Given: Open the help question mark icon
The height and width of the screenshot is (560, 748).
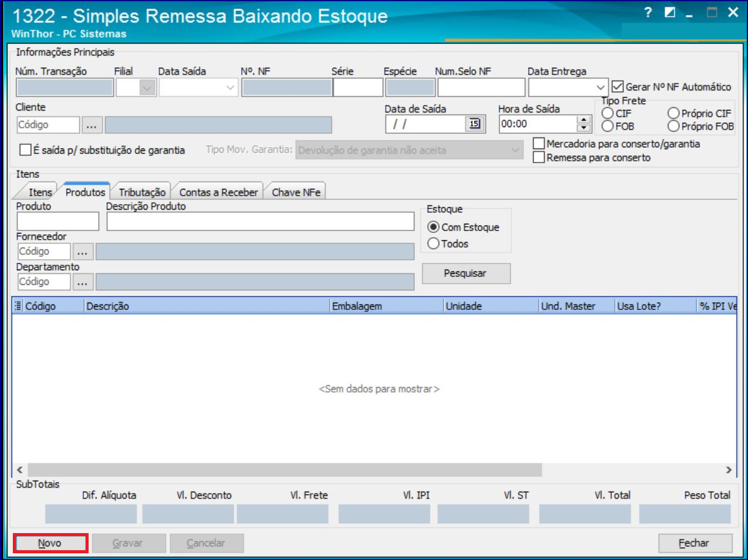Looking at the screenshot, I should point(648,13).
